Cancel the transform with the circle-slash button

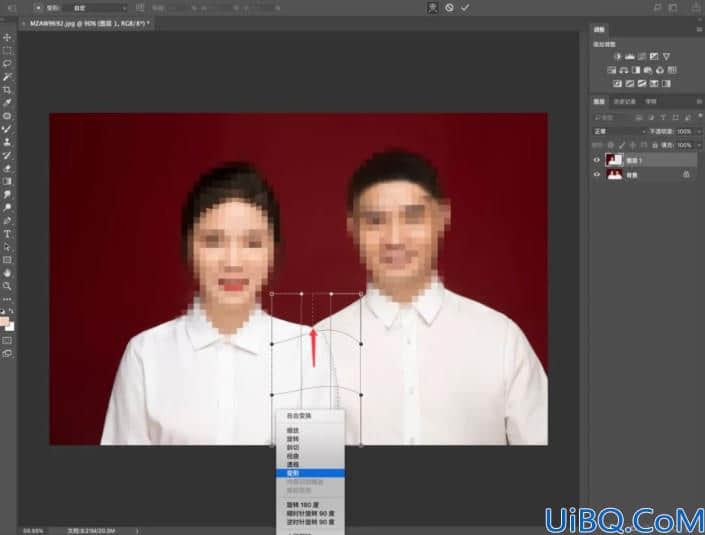click(x=449, y=8)
